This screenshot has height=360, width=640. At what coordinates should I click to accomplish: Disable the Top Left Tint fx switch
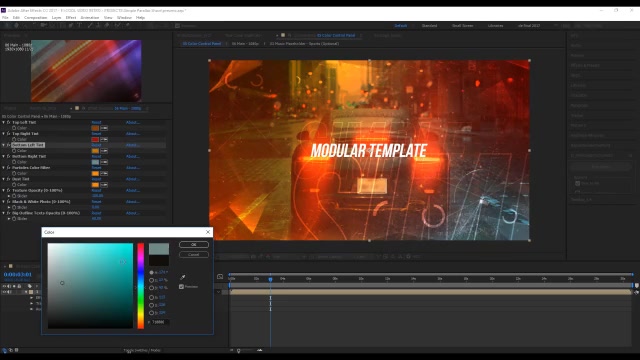coord(9,122)
